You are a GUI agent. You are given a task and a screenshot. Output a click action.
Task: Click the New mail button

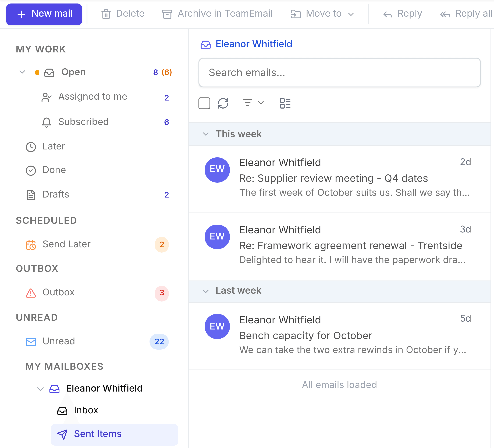[x=44, y=14]
